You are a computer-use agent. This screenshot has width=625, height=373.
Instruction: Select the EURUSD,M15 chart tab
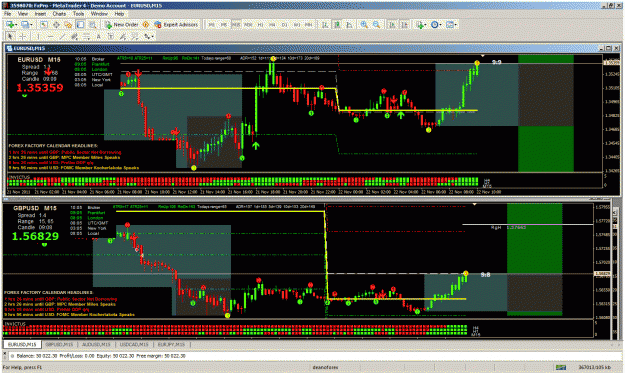click(x=22, y=344)
